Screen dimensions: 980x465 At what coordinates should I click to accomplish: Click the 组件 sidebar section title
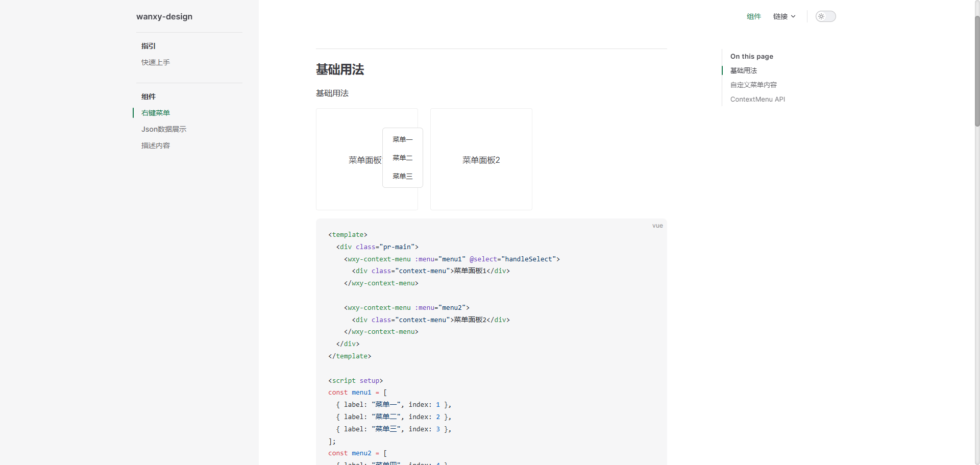(149, 96)
